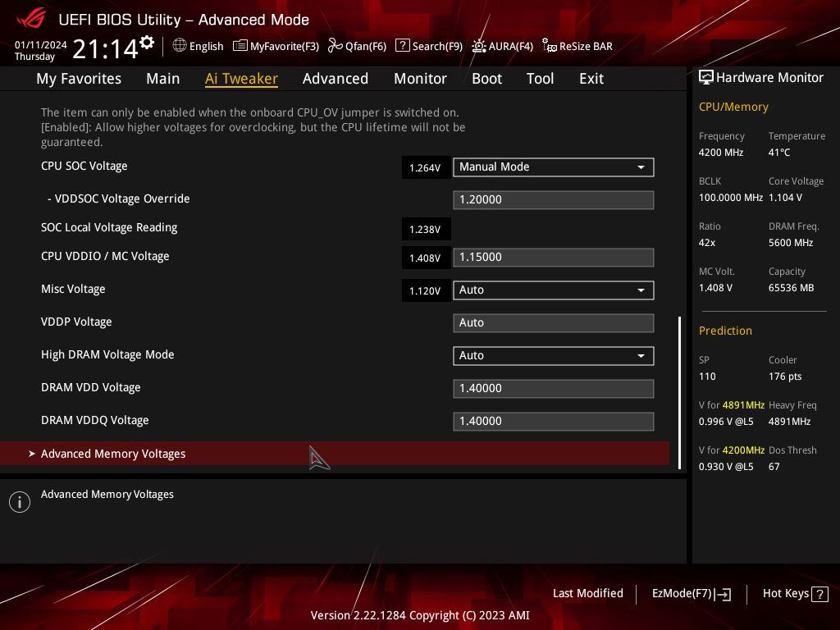Click the date 01/11/2024
Image resolution: width=840 pixels, height=630 pixels.
(x=41, y=45)
